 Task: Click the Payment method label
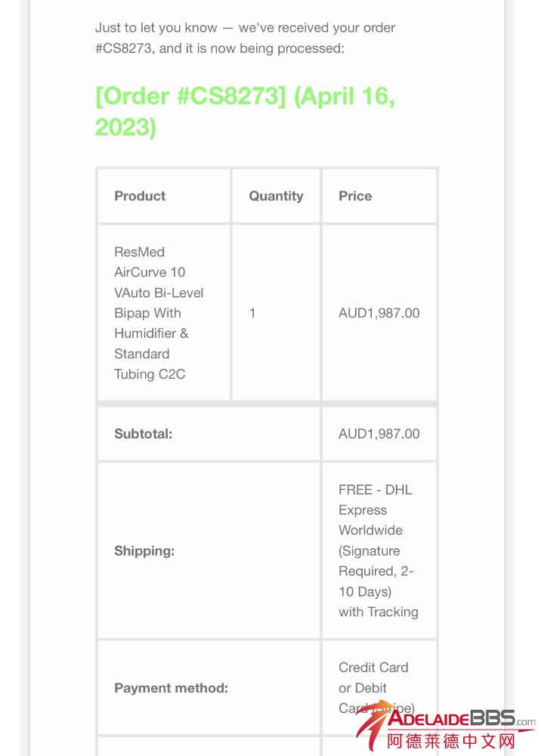click(171, 687)
